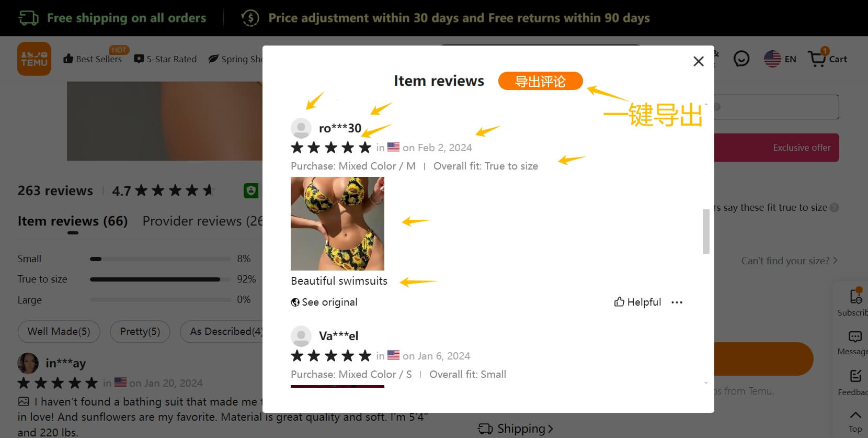Click See original translation link
The image size is (868, 438).
324,302
